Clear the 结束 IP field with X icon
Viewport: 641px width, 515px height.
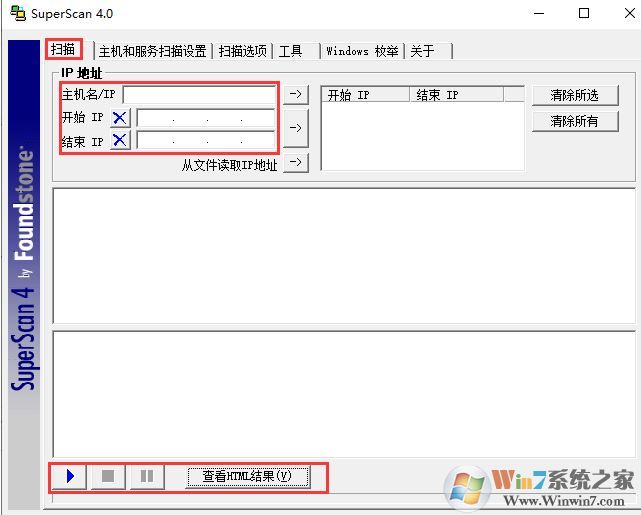tap(120, 140)
